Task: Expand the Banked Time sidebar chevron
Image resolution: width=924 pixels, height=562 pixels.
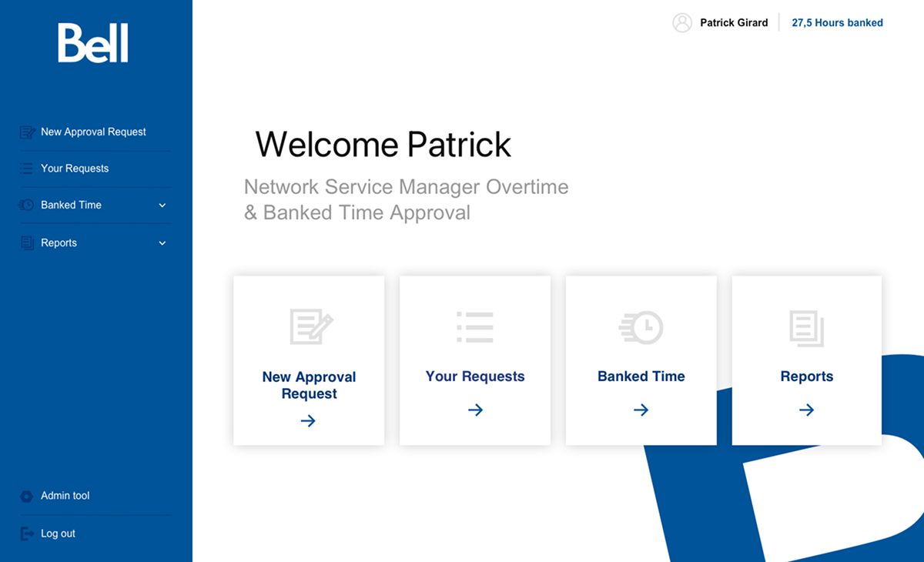Action: (162, 206)
